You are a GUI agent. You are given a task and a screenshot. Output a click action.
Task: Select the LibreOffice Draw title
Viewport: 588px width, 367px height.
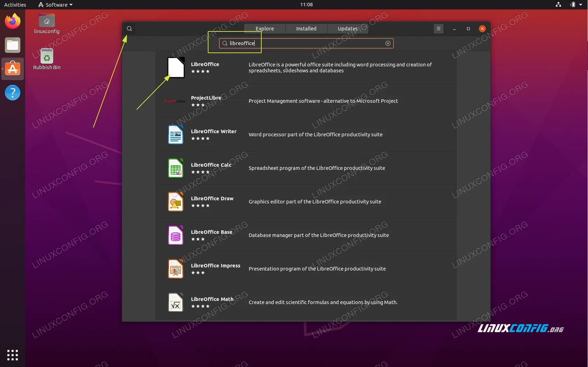pos(212,199)
